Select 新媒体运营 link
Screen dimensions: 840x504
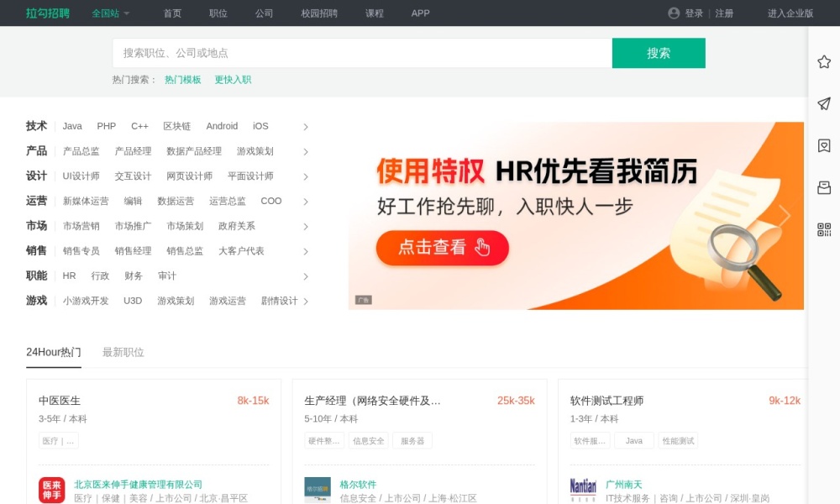click(x=86, y=202)
